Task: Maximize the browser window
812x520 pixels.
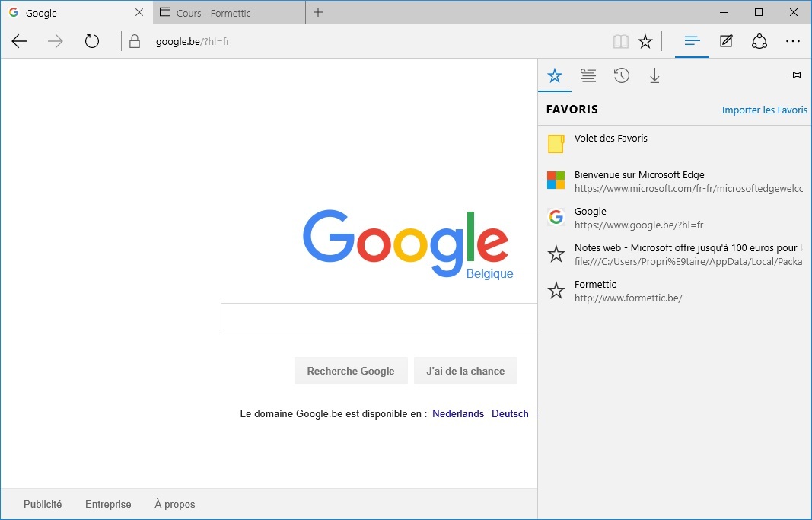Action: point(759,12)
